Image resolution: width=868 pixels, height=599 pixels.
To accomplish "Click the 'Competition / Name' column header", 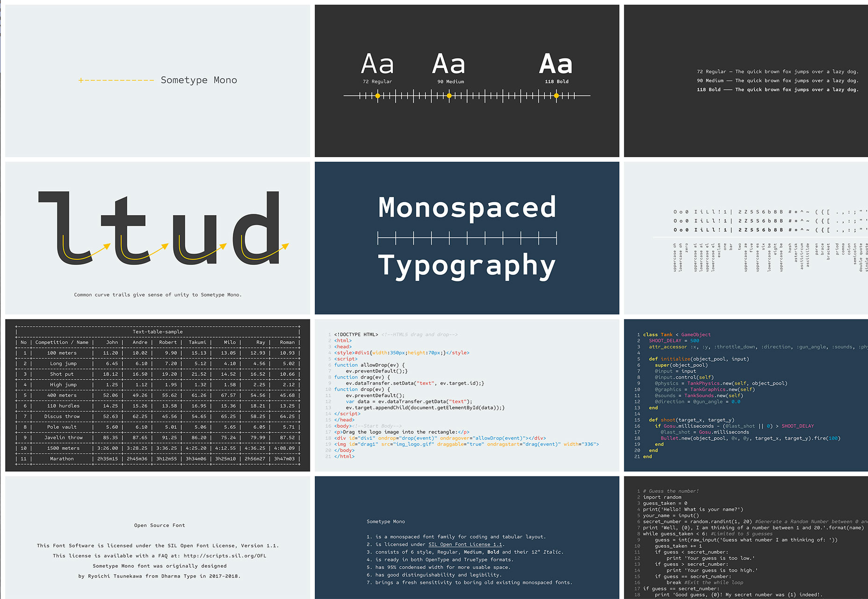I will [x=62, y=343].
